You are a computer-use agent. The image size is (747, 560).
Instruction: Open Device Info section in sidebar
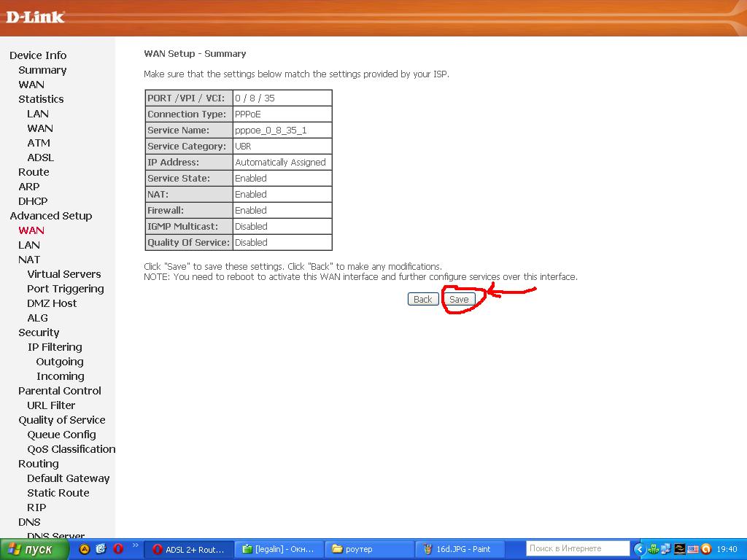point(38,55)
